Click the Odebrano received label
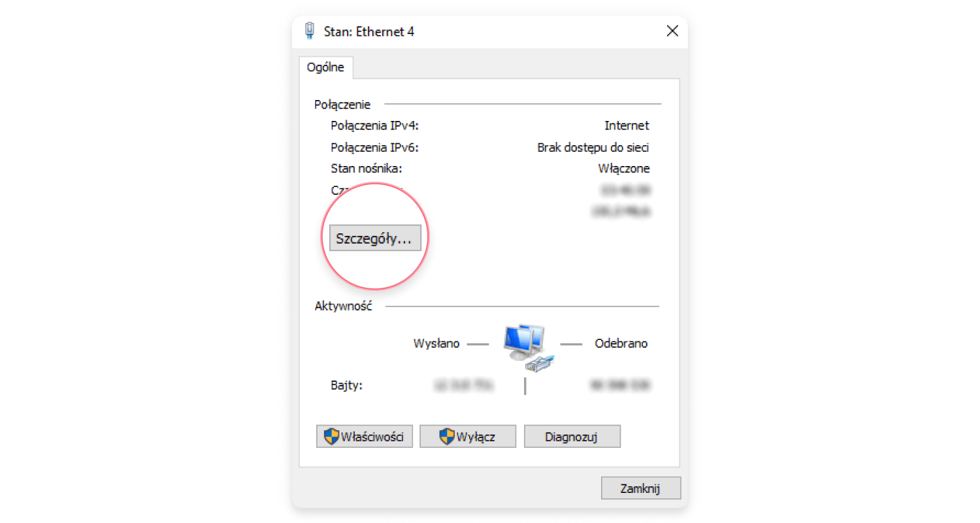 [621, 343]
